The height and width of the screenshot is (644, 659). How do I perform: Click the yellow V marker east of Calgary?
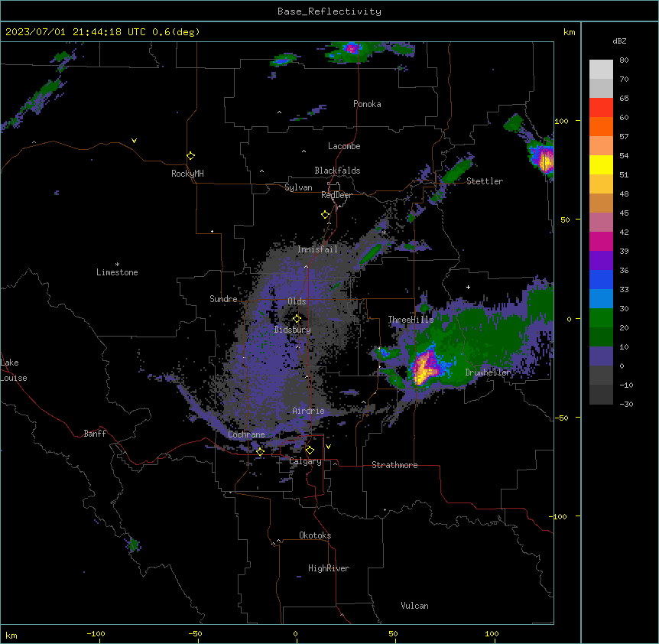pyautogui.click(x=328, y=447)
